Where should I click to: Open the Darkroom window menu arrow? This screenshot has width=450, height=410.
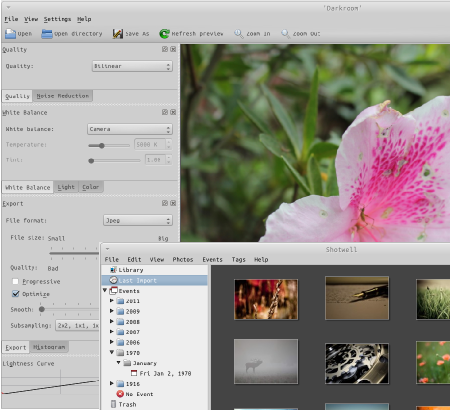pos(8,7)
